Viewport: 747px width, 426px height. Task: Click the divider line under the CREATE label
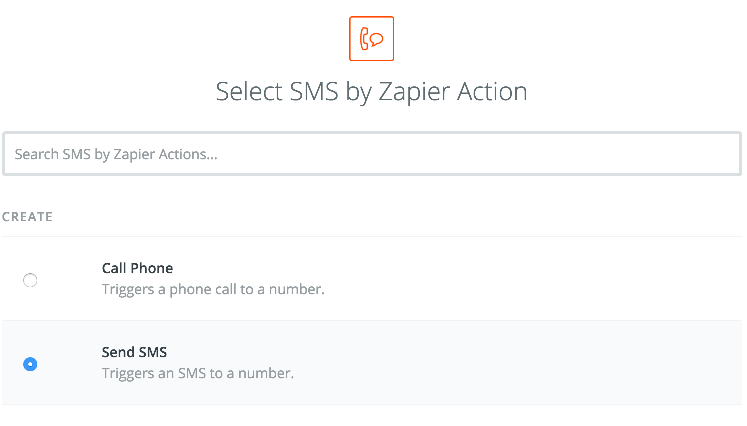(372, 236)
